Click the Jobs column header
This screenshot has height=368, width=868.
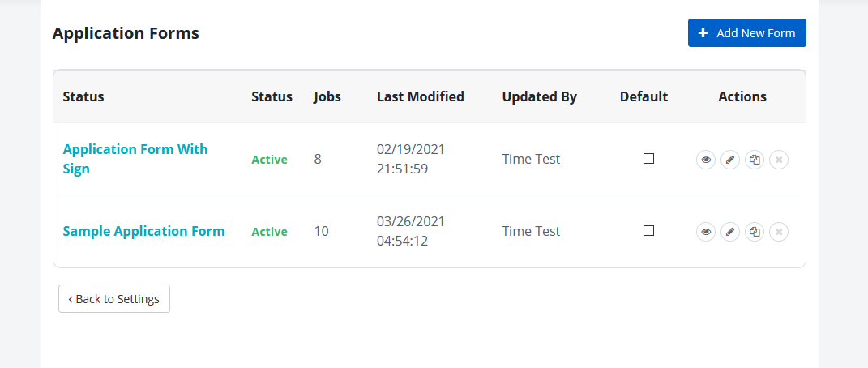click(x=327, y=96)
